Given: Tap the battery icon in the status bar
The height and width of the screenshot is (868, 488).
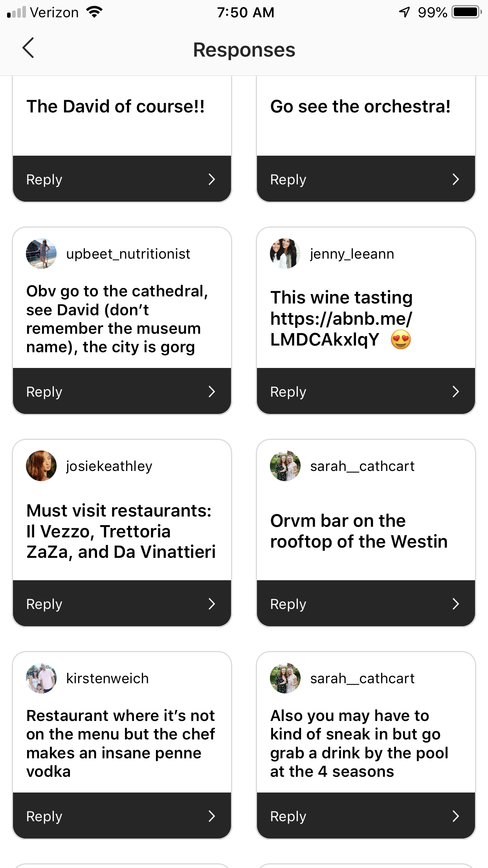Looking at the screenshot, I should (x=466, y=12).
